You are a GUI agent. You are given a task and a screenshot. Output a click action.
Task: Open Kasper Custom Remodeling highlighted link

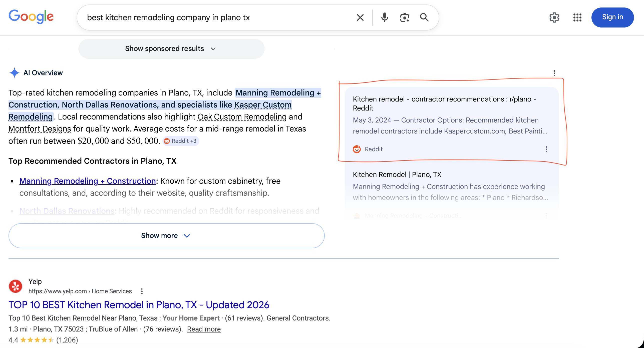(x=263, y=105)
